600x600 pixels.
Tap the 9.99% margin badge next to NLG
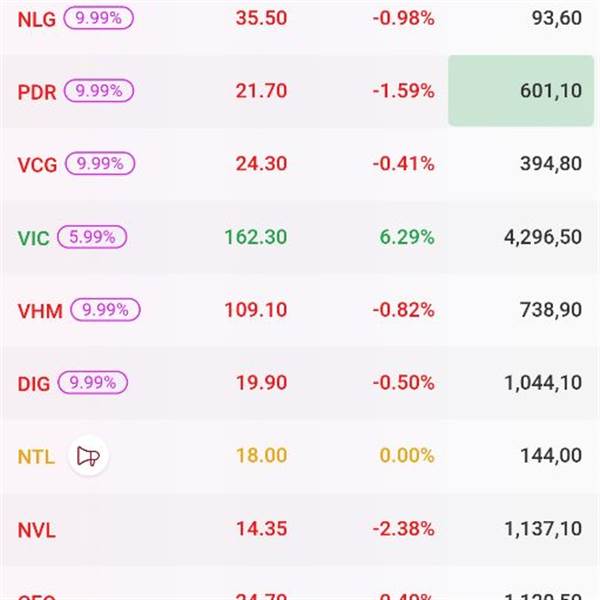click(x=97, y=18)
